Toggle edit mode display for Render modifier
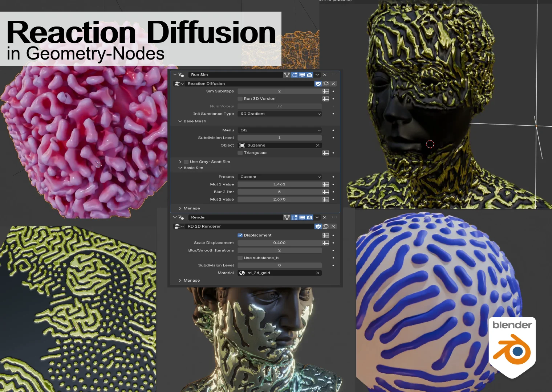 [295, 217]
